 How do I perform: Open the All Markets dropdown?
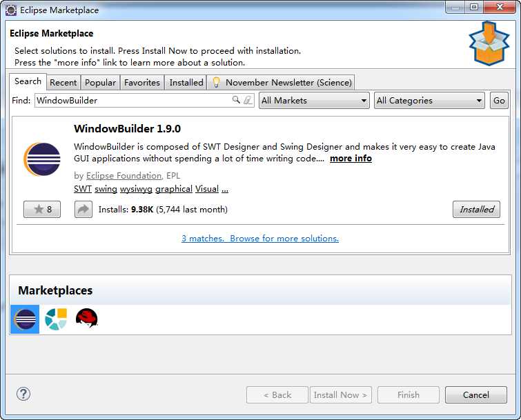314,100
